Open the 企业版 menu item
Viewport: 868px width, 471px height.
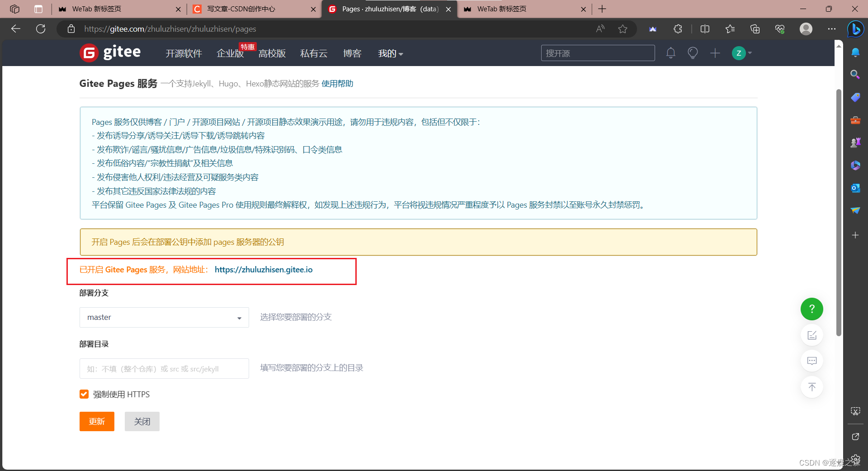tap(230, 53)
